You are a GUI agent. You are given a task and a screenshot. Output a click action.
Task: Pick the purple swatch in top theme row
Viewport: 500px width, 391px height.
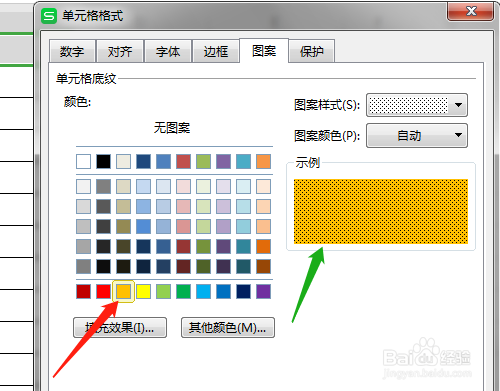click(x=223, y=161)
